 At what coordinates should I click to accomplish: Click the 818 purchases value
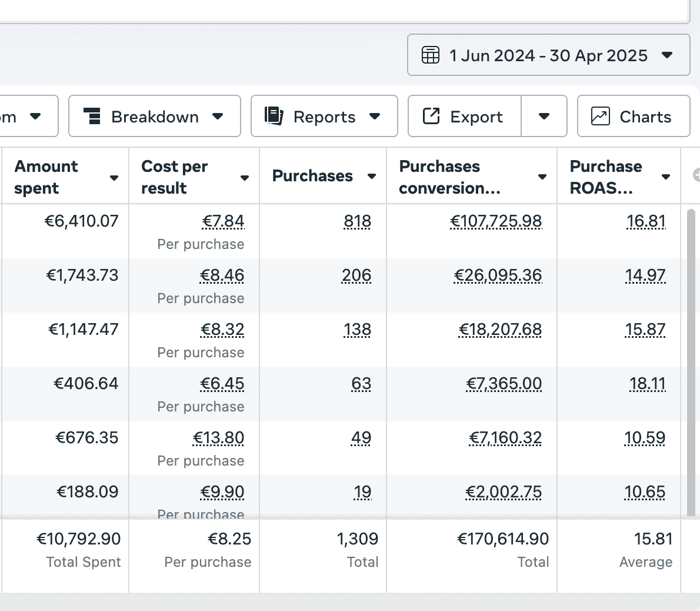(357, 221)
